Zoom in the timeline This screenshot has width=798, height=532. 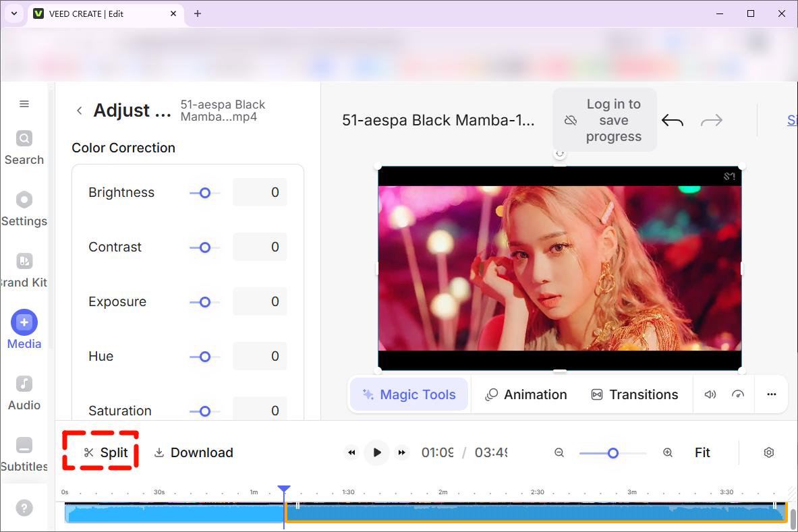[x=668, y=452]
